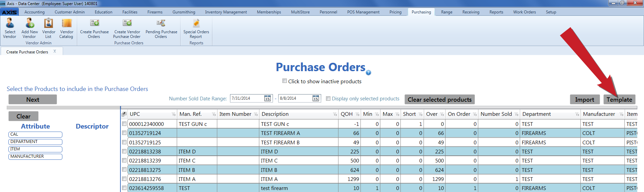Select the CAL attribute
Screen dimensions: 644x192
point(35,134)
